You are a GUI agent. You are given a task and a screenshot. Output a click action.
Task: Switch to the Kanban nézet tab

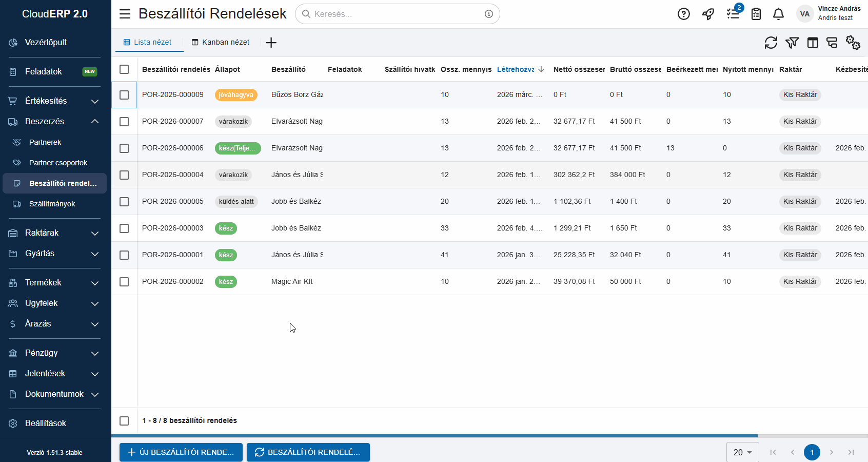point(221,43)
